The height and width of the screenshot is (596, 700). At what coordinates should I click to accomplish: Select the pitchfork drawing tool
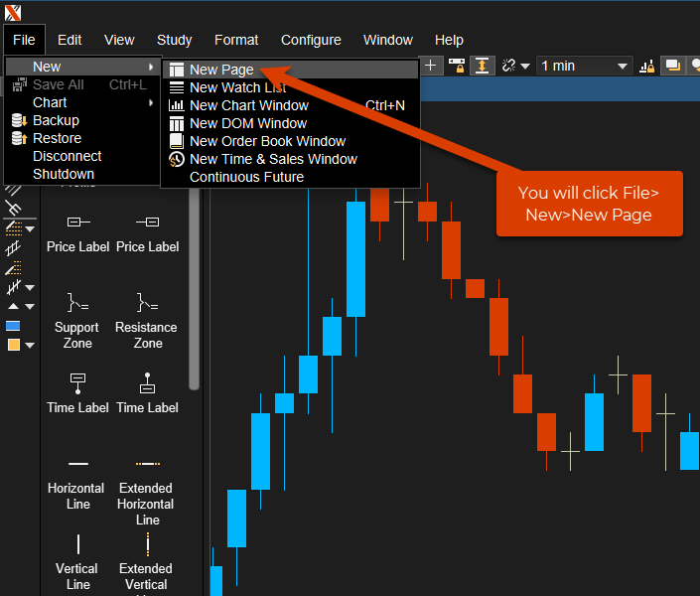click(x=13, y=209)
